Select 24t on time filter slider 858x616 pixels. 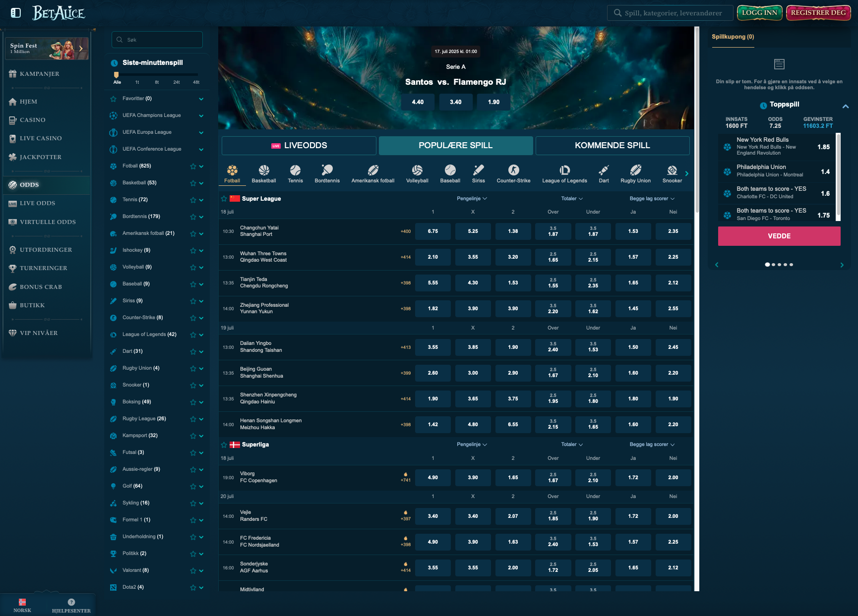[x=177, y=82]
